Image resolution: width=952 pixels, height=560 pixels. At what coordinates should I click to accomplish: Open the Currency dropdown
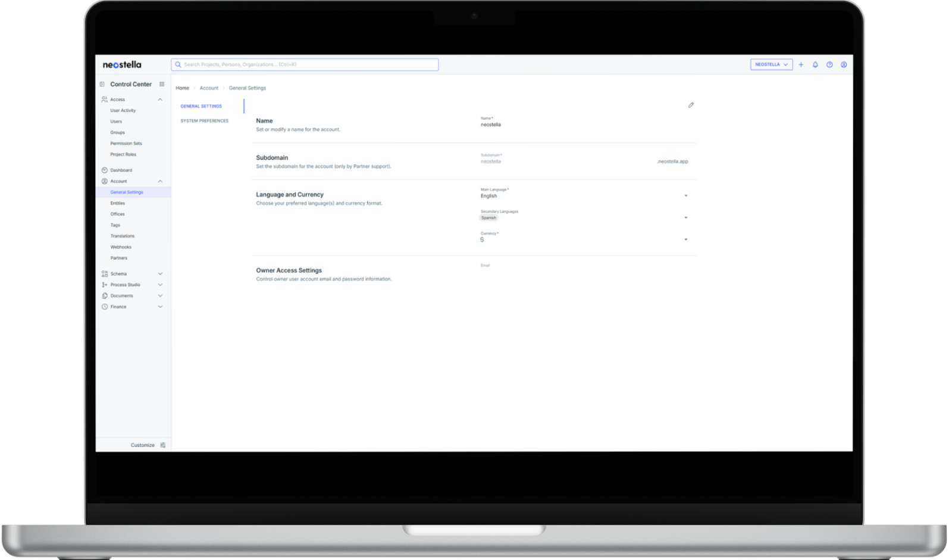pos(685,240)
